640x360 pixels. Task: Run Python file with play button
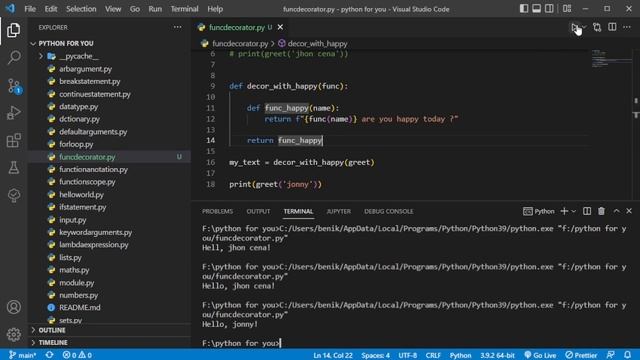point(575,27)
